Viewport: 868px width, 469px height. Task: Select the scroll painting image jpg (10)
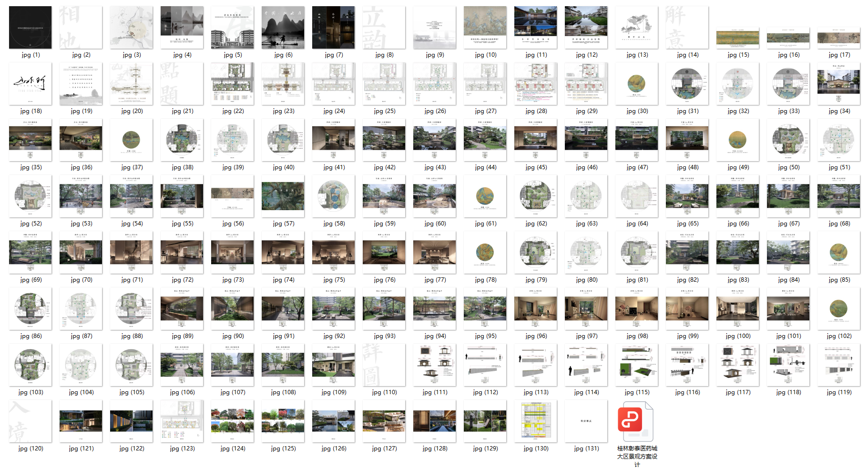485,28
